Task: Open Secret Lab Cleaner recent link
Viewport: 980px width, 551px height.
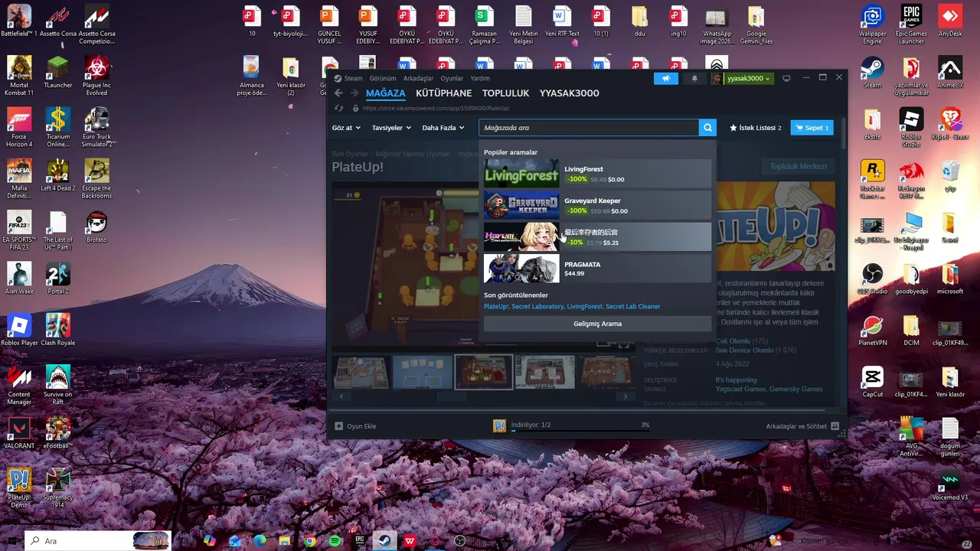Action: click(x=632, y=306)
